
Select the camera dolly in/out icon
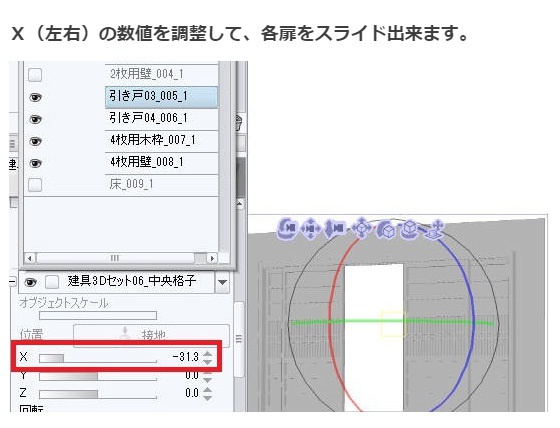(x=334, y=229)
